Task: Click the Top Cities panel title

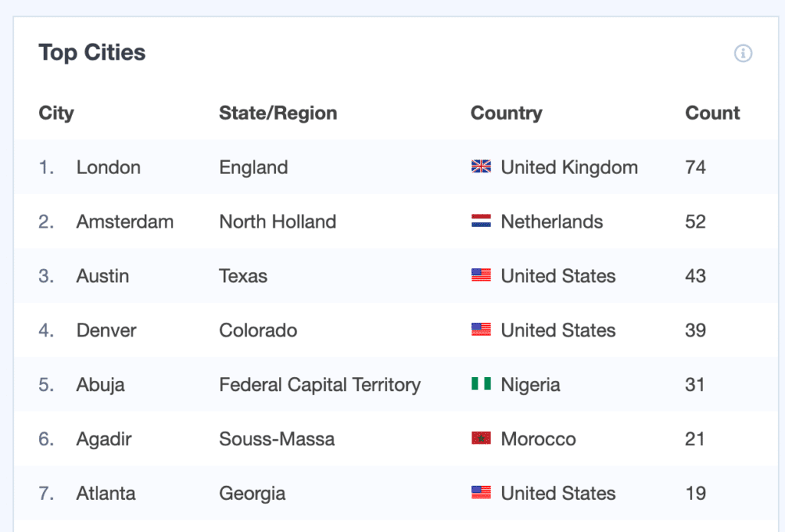Action: [x=91, y=53]
